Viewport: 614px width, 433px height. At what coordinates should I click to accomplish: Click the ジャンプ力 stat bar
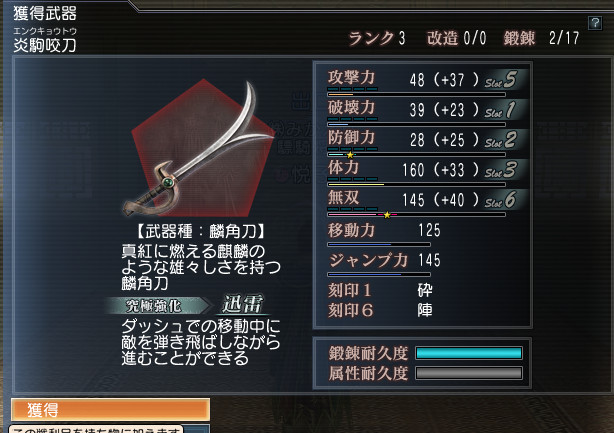tap(379, 274)
